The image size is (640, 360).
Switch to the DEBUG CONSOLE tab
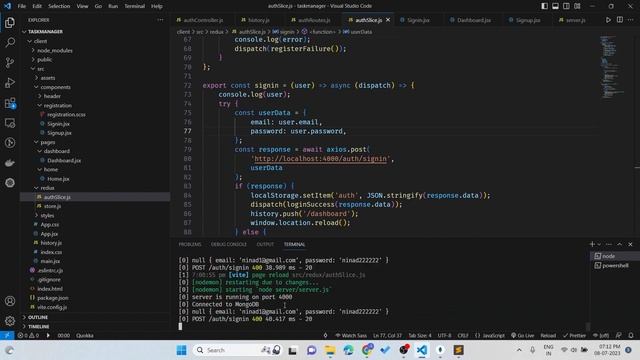click(229, 244)
